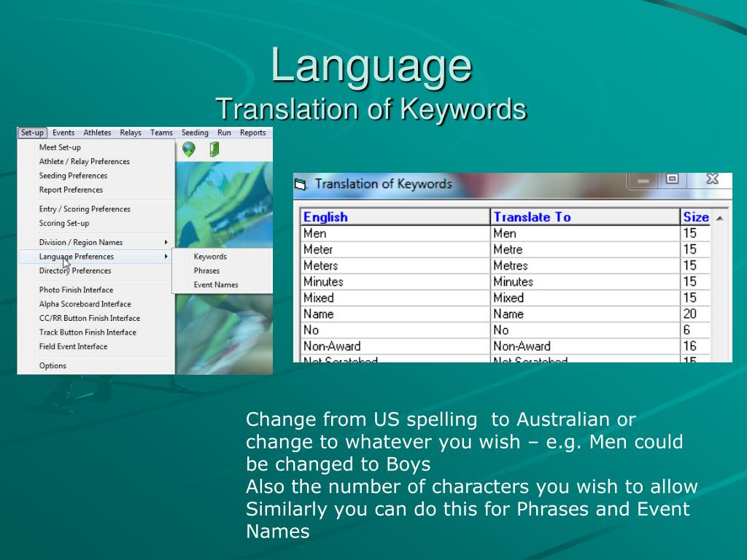Select Athlete / Relay Preferences
The image size is (747, 560).
tap(97, 162)
